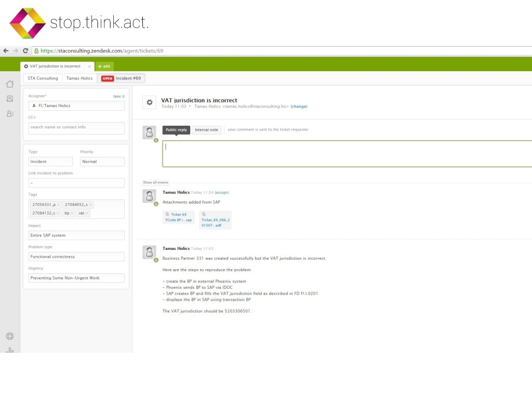The width and height of the screenshot is (532, 399).
Task: Open the Customers icon in left sidebar
Action: [9, 114]
